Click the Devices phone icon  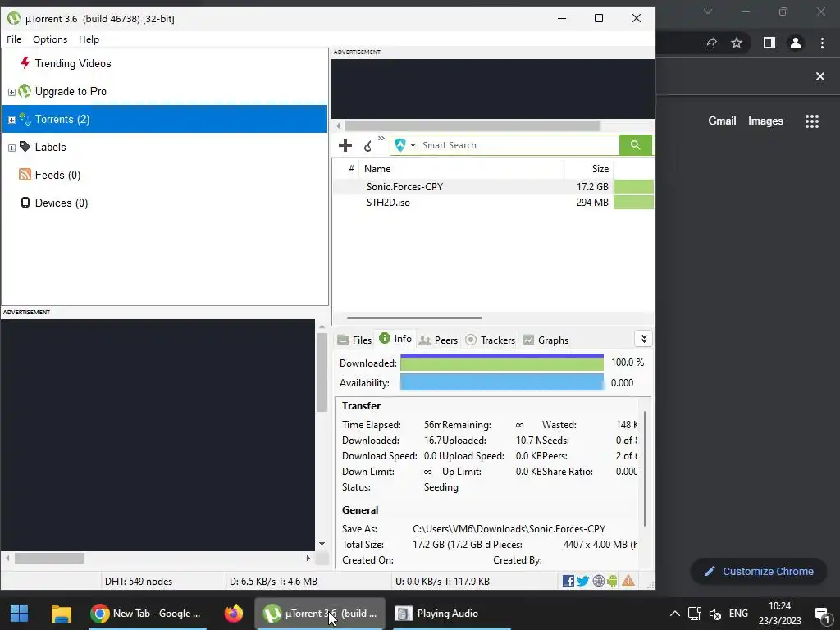click(25, 203)
